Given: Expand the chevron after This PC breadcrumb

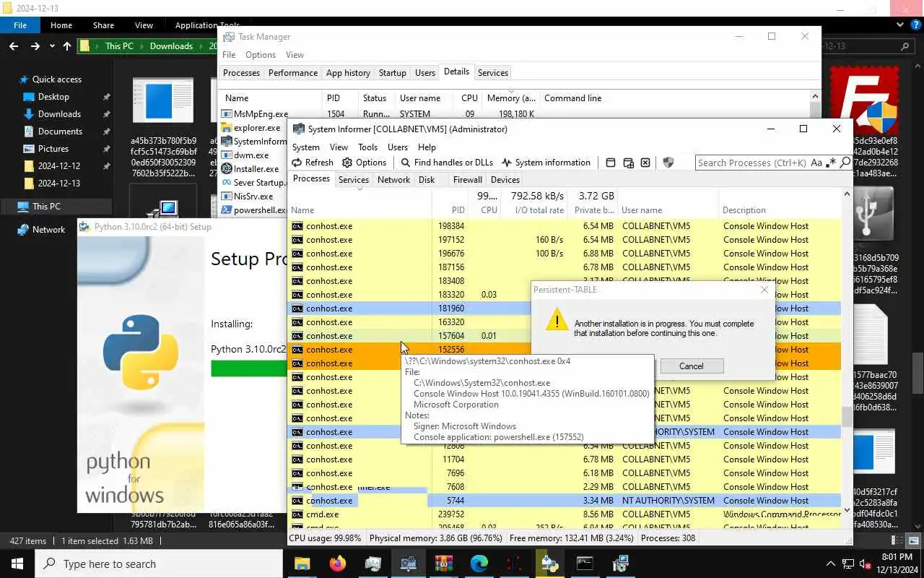Looking at the screenshot, I should point(141,46).
